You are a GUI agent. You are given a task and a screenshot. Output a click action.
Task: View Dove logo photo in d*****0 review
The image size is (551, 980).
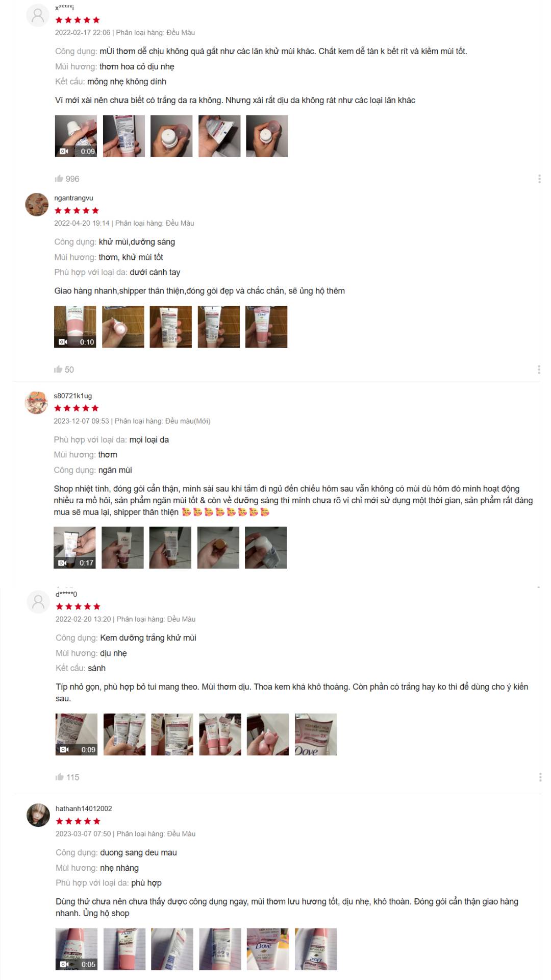pos(316,734)
